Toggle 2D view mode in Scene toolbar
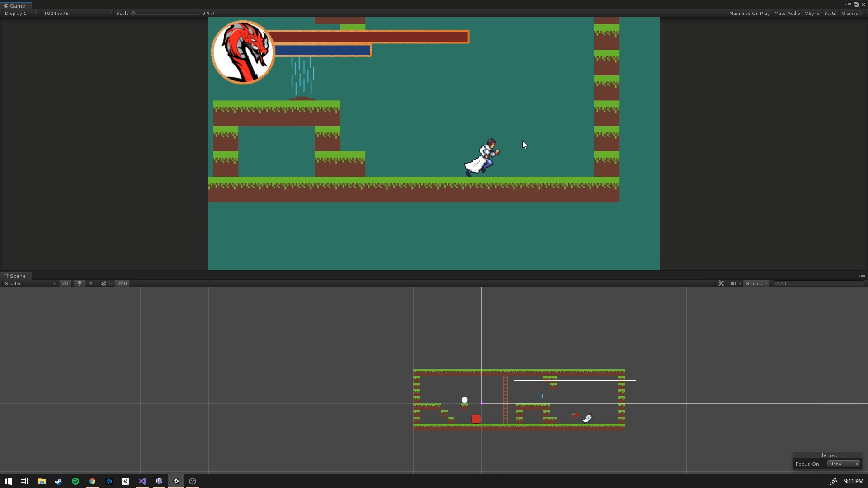Image resolution: width=868 pixels, height=488 pixels. 65,283
